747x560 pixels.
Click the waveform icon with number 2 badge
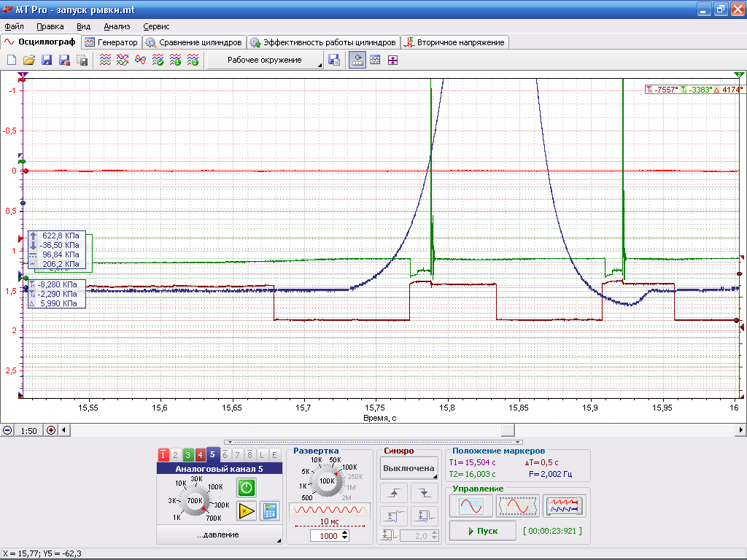point(193,60)
